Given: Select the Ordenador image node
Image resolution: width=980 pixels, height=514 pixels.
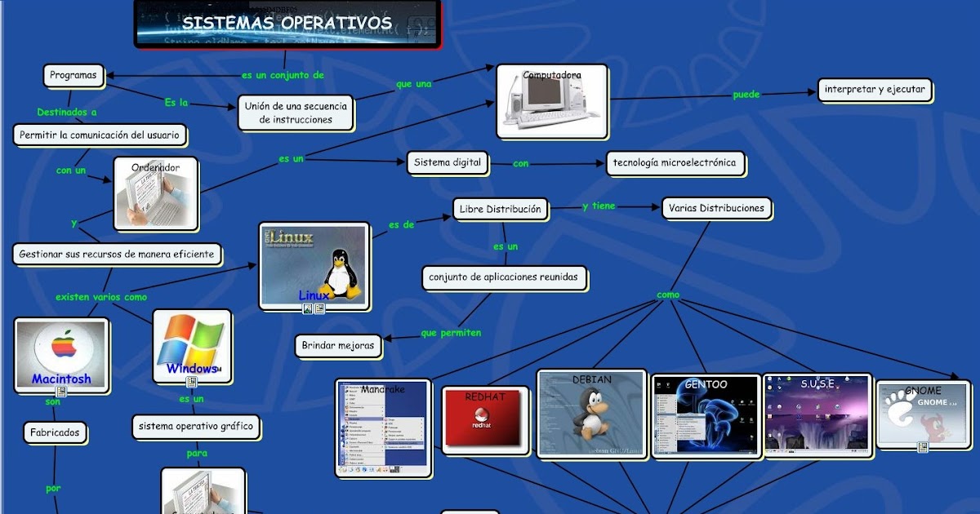Looking at the screenshot, I should [x=155, y=193].
